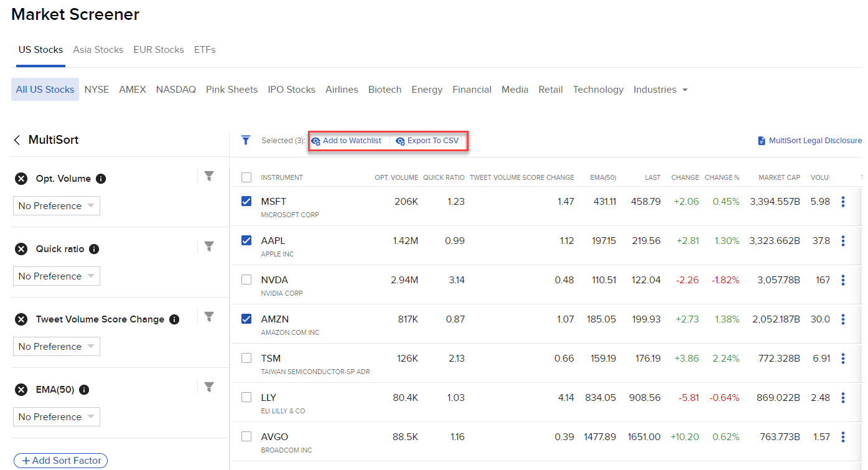The width and height of the screenshot is (868, 470).
Task: Click the Add Sort Factor button
Action: click(60, 460)
